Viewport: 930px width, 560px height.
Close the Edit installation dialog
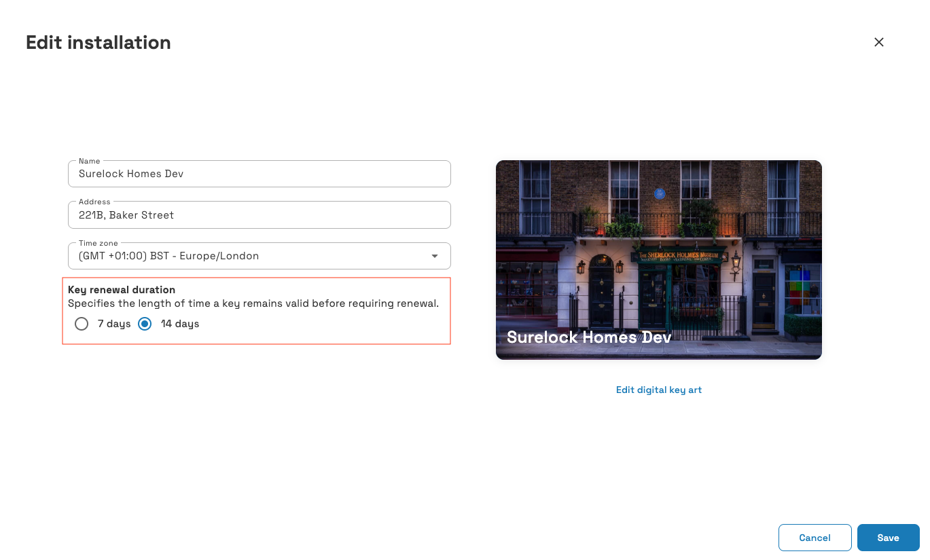click(879, 42)
